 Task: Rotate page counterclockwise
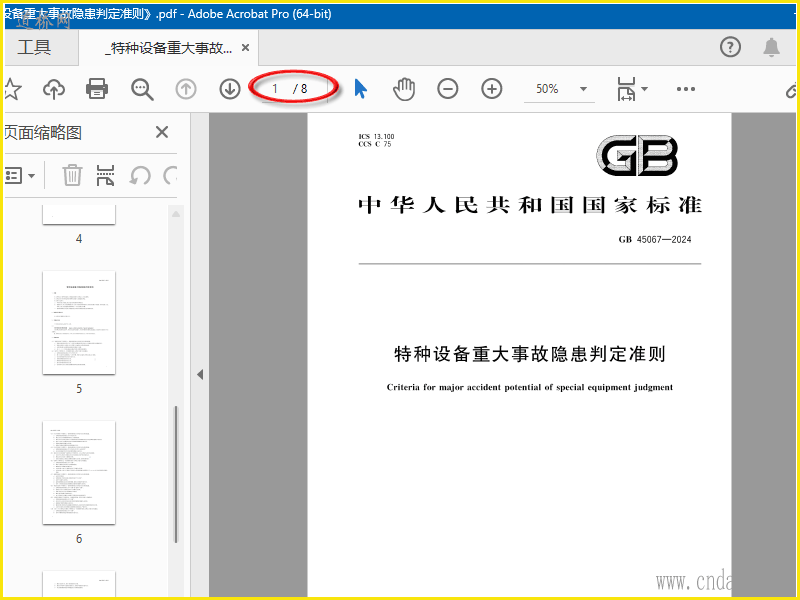click(x=140, y=176)
